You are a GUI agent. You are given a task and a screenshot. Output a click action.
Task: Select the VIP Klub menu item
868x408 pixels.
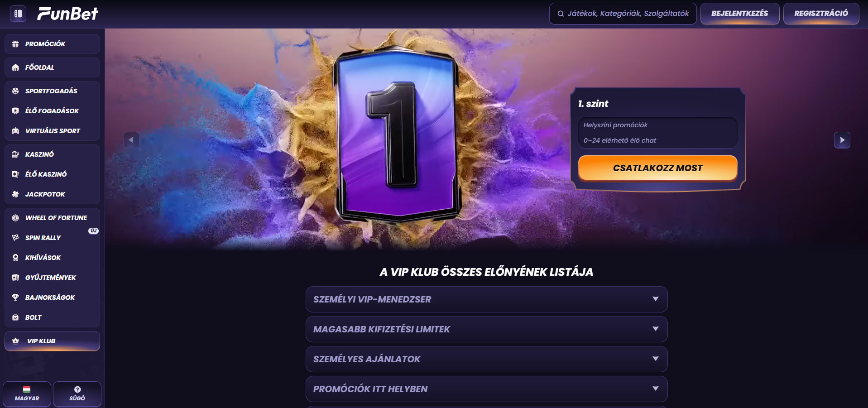tap(52, 341)
